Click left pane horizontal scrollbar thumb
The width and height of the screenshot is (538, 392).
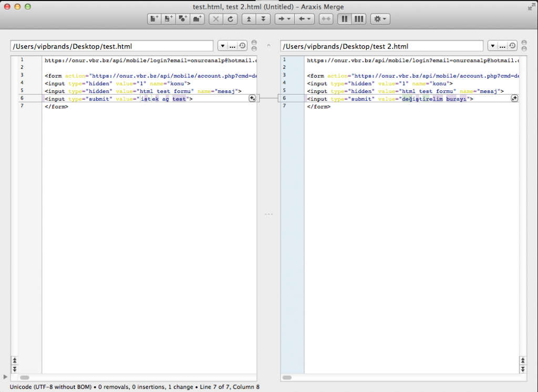[x=24, y=378]
